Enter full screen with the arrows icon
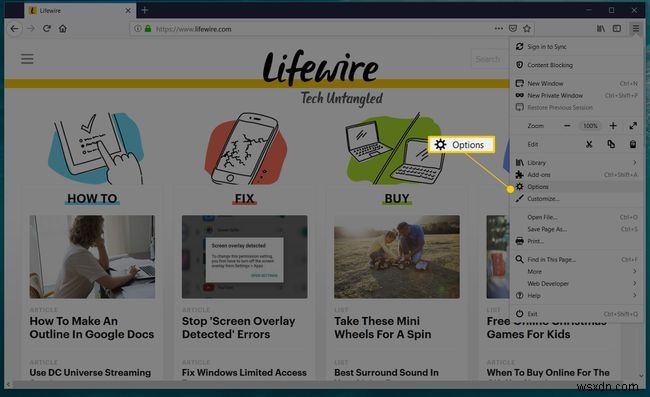The height and width of the screenshot is (397, 650). [633, 126]
